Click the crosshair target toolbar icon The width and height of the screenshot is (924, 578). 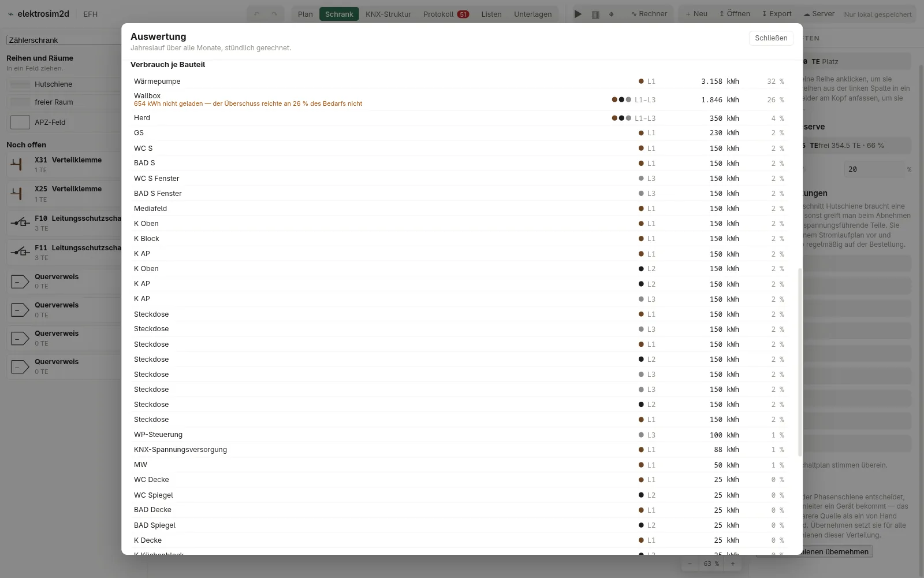(x=612, y=14)
